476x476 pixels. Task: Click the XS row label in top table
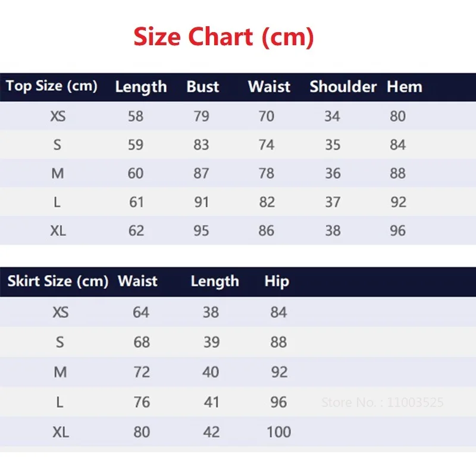[58, 117]
